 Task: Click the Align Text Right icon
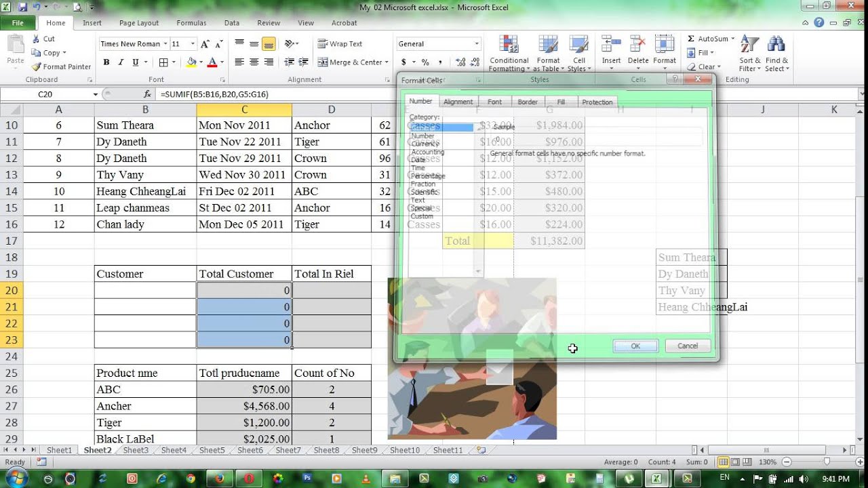point(269,62)
